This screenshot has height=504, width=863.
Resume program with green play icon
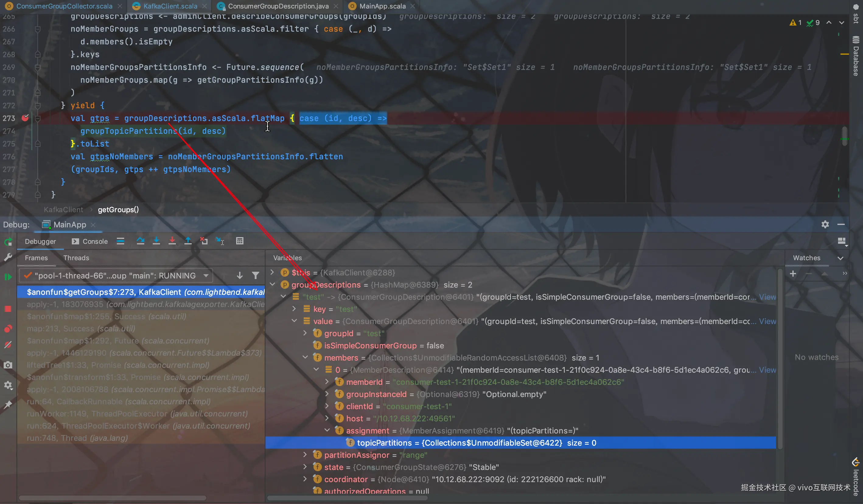(8, 277)
